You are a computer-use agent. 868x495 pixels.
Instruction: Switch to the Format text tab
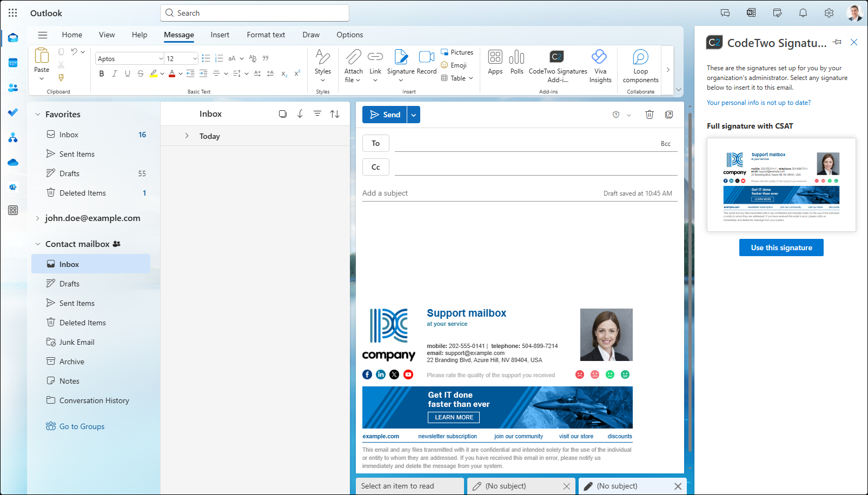pyautogui.click(x=266, y=35)
